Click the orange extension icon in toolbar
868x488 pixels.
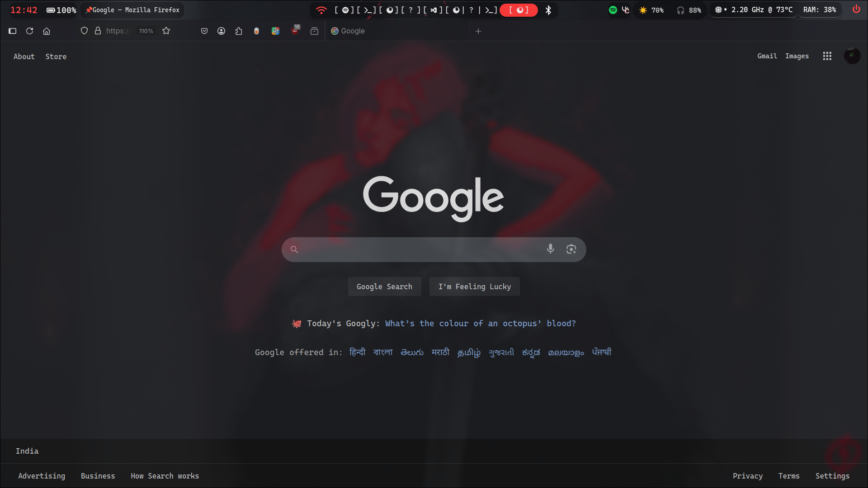pyautogui.click(x=256, y=31)
